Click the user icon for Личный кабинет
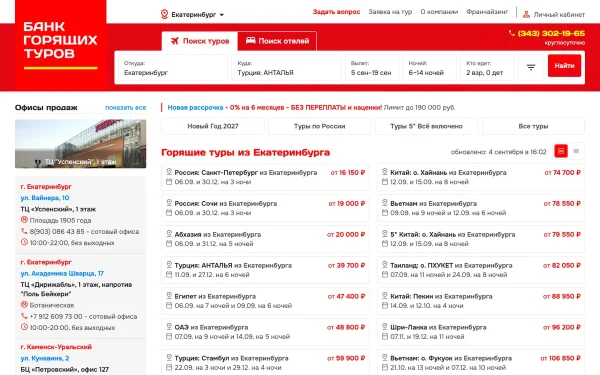The image size is (600, 375). pos(527,15)
